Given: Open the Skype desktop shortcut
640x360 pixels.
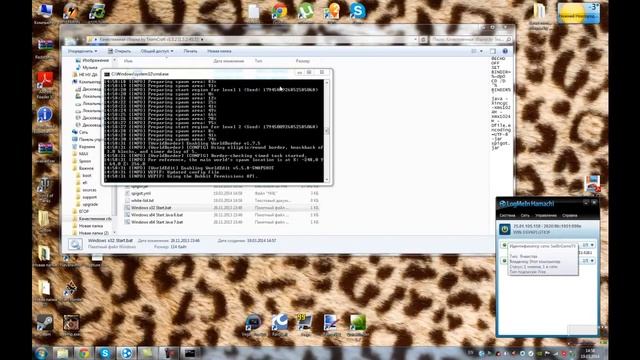Looking at the screenshot, I should tap(358, 11).
